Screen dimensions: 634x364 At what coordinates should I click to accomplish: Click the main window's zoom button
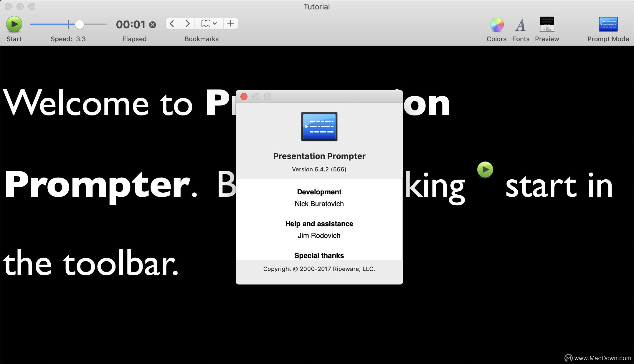[x=32, y=6]
